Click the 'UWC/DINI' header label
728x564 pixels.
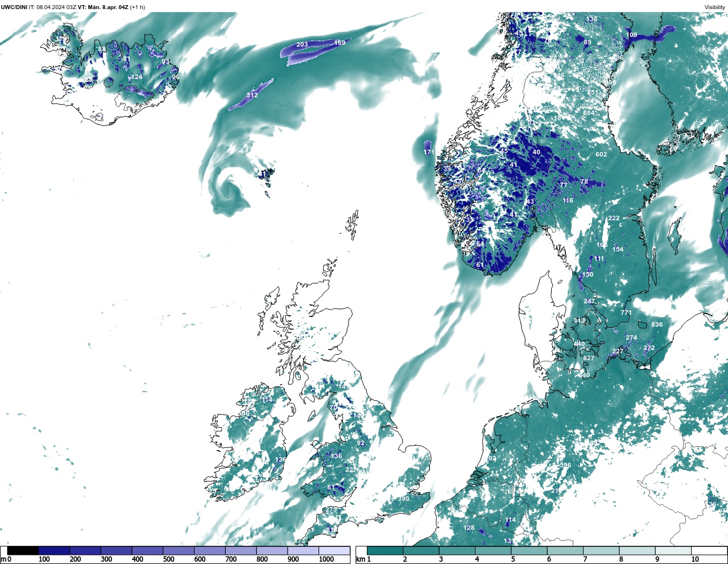click(x=14, y=7)
